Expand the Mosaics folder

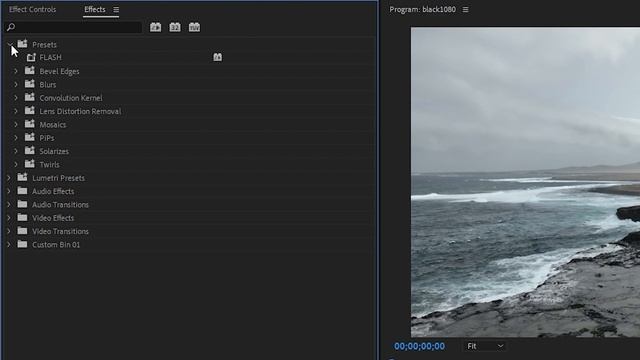[x=16, y=124]
